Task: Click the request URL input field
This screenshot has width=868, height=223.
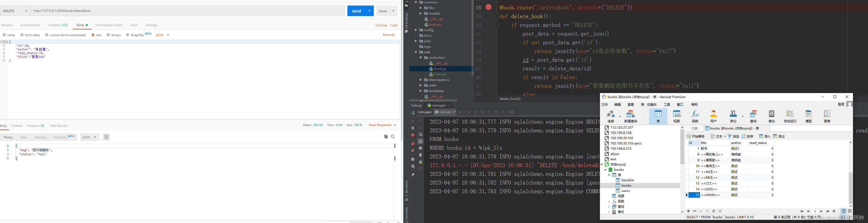Action: 188,11
